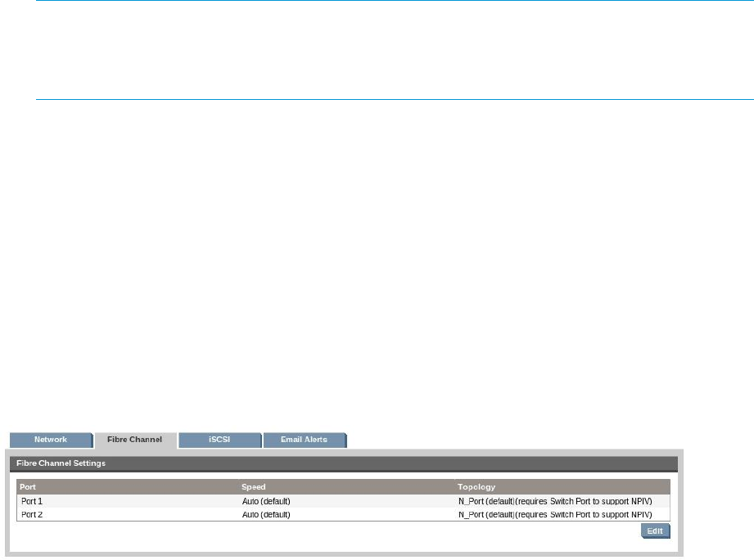Click Port 2 topology N_Port value
This screenshot has height=560, width=754.
tap(555, 515)
